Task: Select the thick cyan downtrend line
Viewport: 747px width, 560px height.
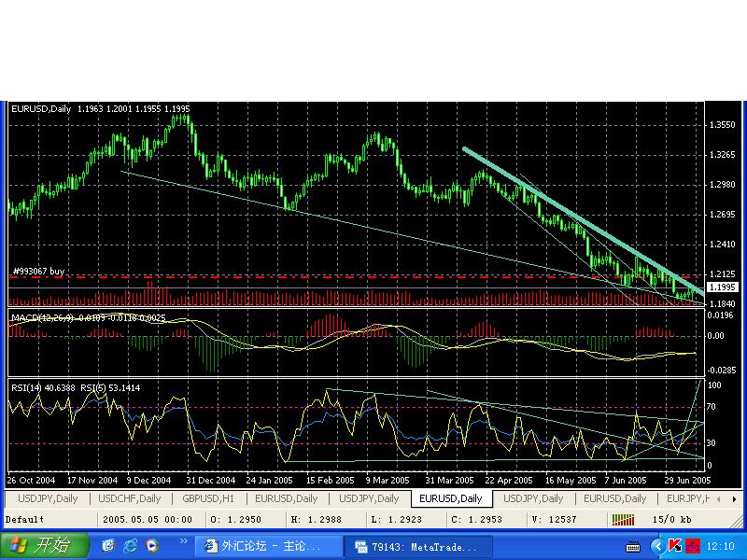Action: (x=584, y=222)
